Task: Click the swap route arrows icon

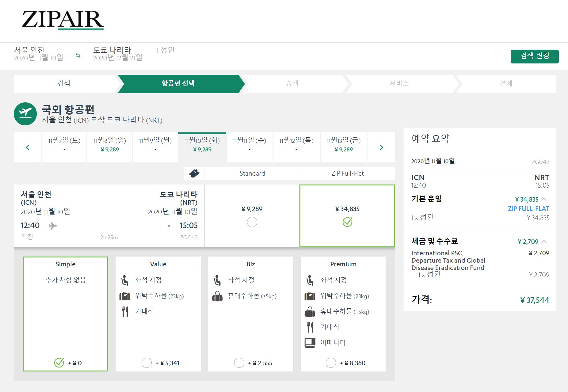Action: 78,55
